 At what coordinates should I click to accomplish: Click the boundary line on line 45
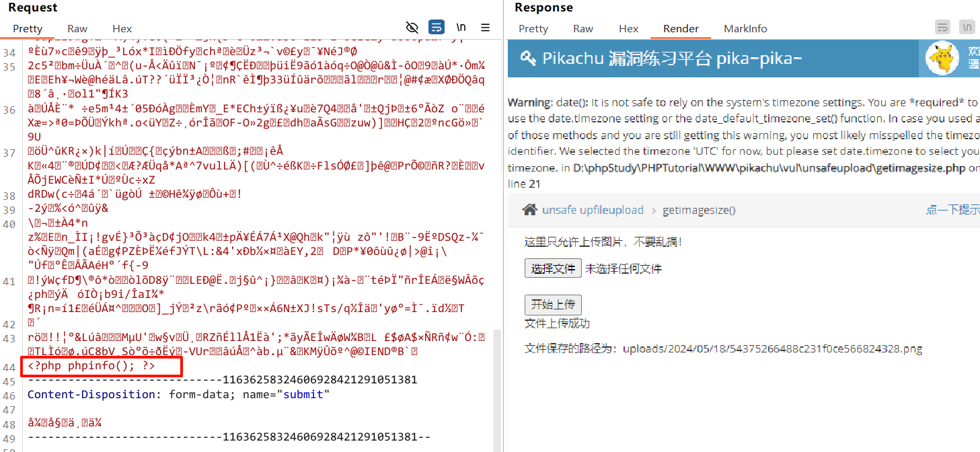[222, 380]
